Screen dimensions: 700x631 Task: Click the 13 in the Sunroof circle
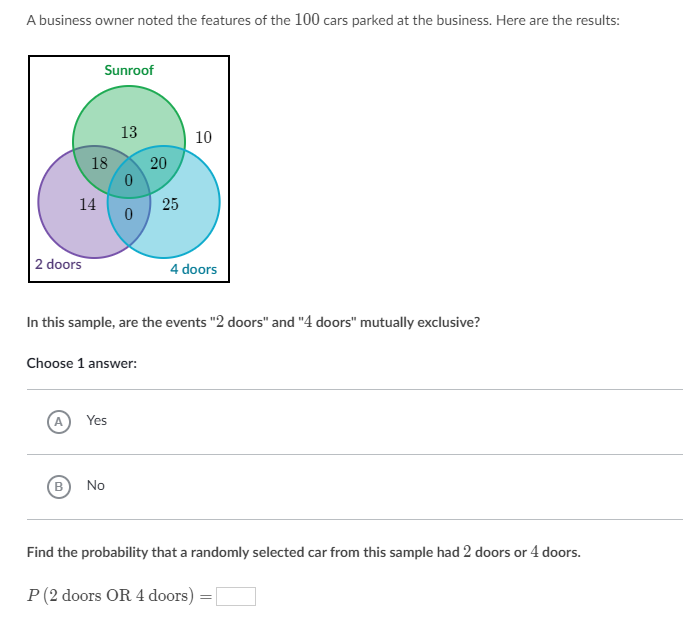(x=129, y=132)
